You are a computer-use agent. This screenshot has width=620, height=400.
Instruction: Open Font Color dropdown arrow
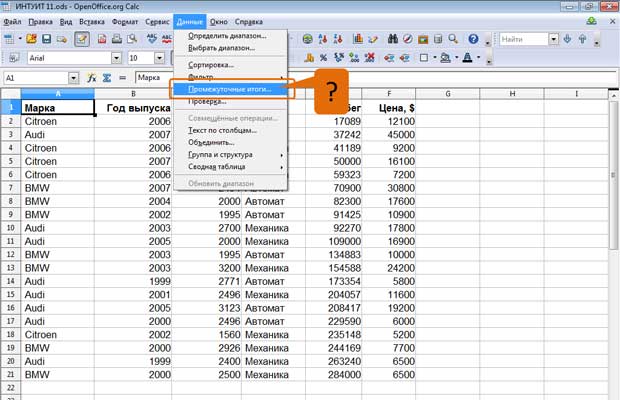pyautogui.click(x=478, y=58)
